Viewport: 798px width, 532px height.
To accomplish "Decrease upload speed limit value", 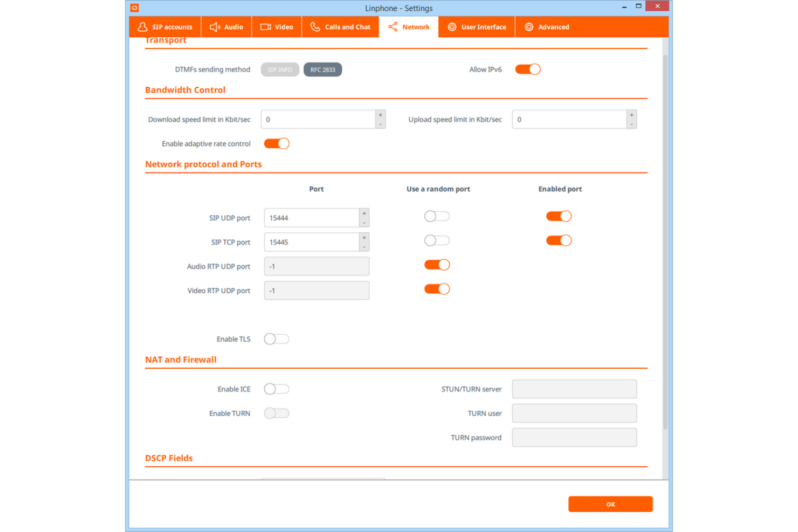I will [631, 124].
